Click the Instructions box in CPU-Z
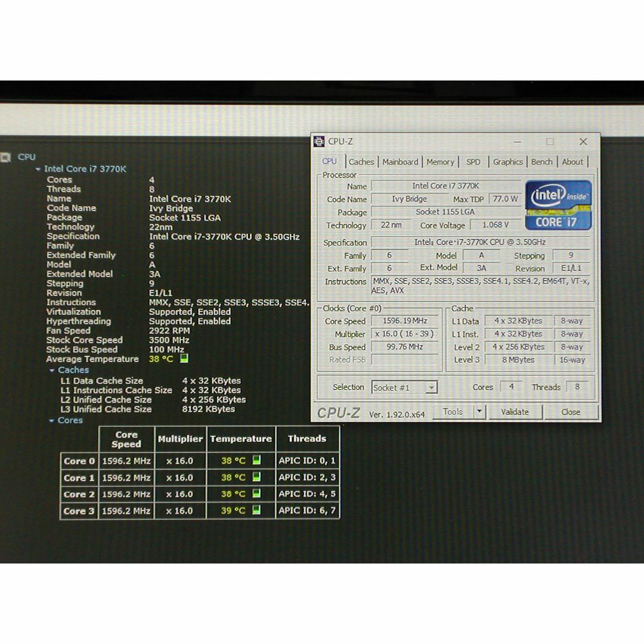Screen dimensions: 644x644 (481, 286)
